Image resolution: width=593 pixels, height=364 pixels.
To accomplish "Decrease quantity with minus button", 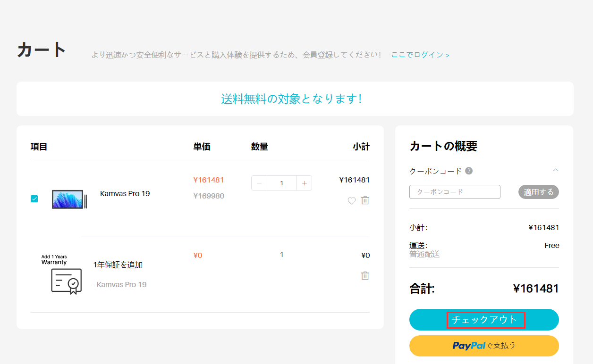I will pyautogui.click(x=259, y=183).
